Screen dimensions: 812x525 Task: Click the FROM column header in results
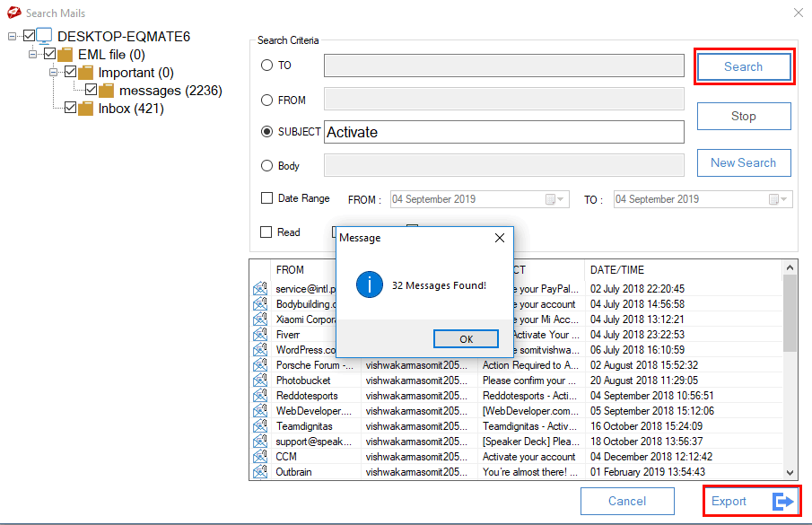pyautogui.click(x=290, y=269)
